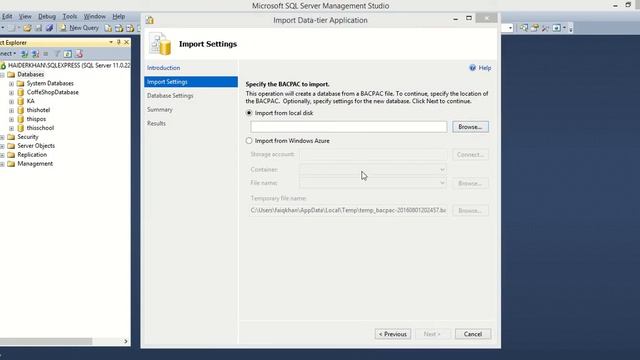
Task: Click the Connect... button for storage account
Action: (470, 155)
